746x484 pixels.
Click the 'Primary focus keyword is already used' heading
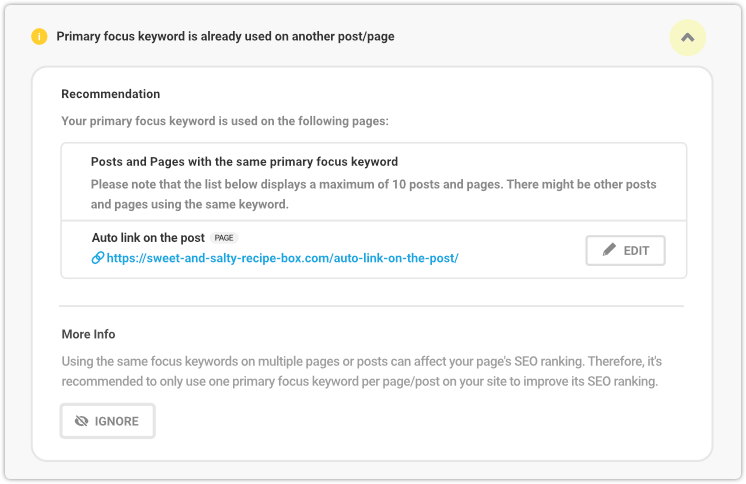(x=226, y=37)
